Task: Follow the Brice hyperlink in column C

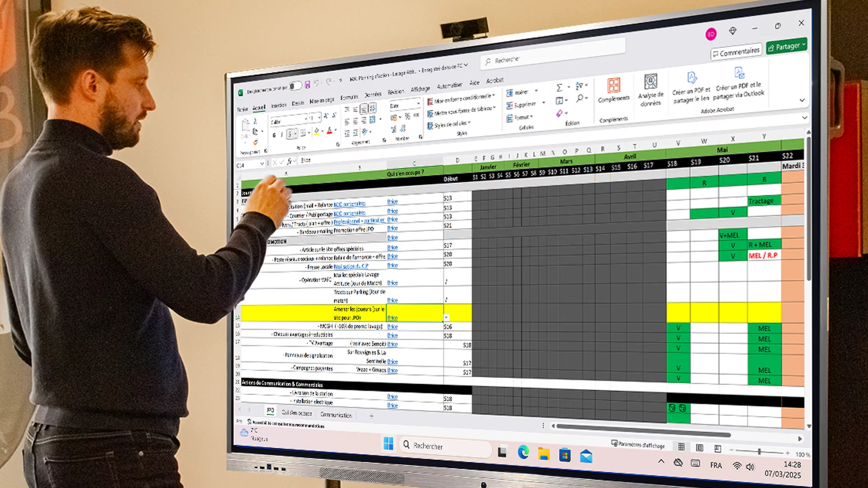Action: [392, 202]
